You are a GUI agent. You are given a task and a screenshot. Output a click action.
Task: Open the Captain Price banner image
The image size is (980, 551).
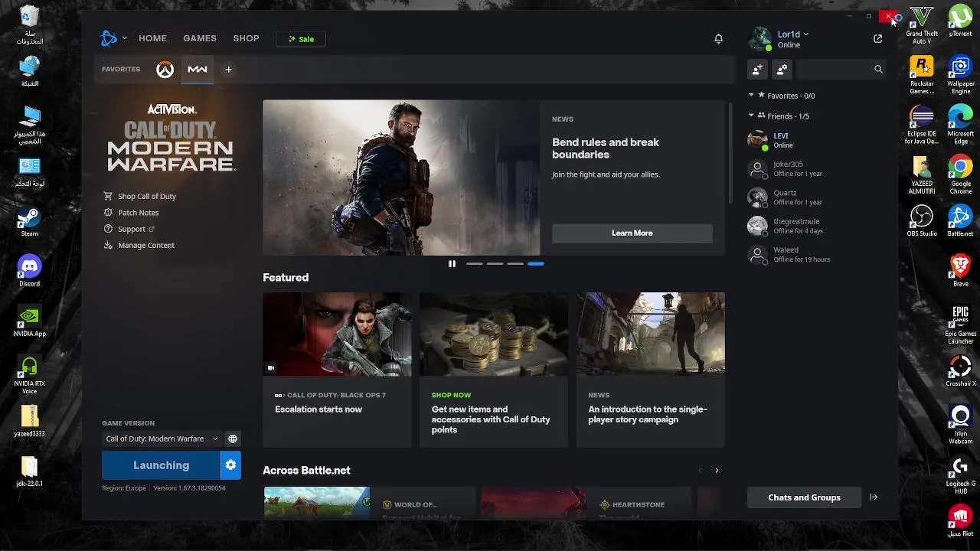click(x=401, y=178)
